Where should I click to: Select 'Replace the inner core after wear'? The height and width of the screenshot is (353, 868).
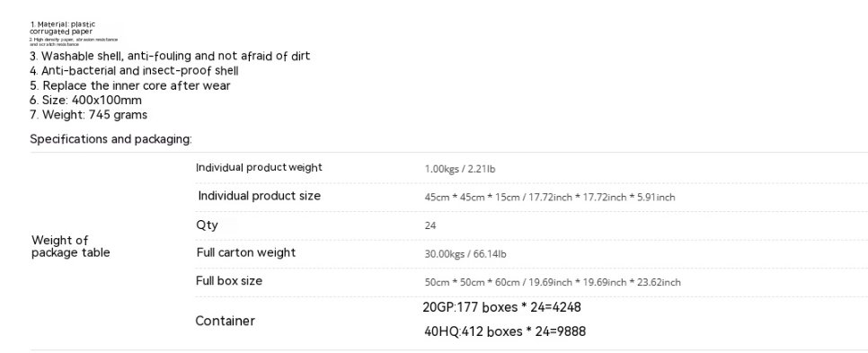(130, 85)
